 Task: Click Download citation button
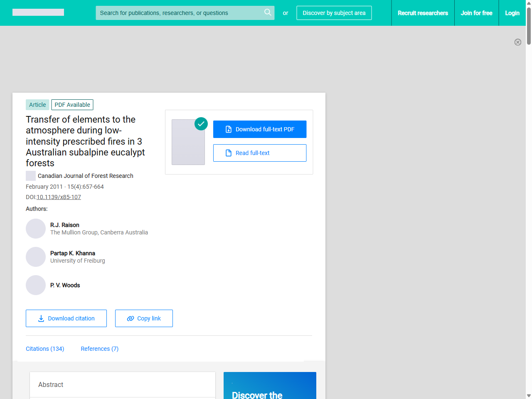tap(66, 318)
